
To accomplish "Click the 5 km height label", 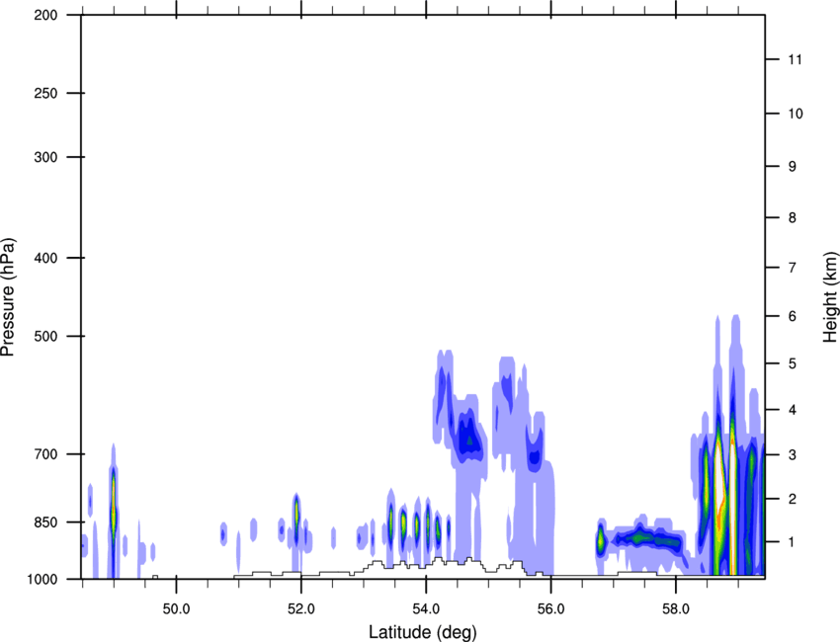I will tap(793, 364).
